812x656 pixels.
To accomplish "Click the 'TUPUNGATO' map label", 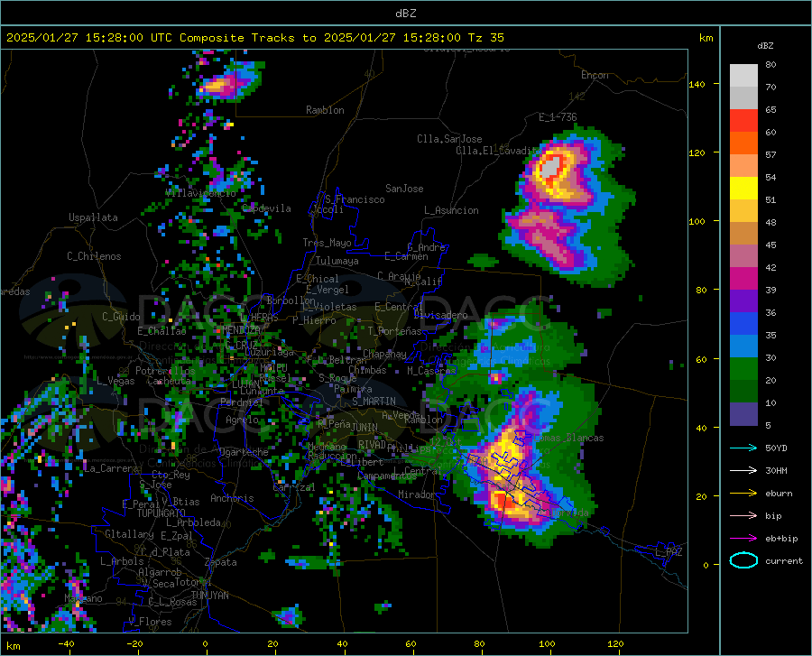I will click(x=161, y=513).
